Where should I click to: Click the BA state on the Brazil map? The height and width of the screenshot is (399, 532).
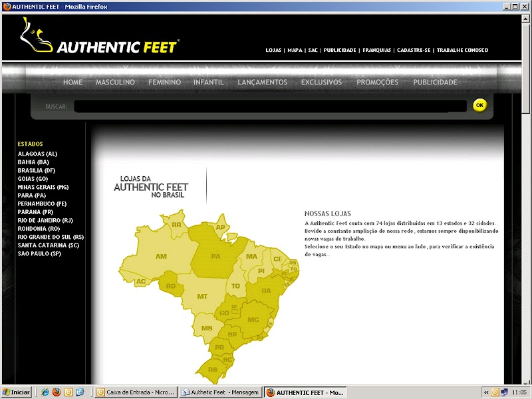coord(266,291)
